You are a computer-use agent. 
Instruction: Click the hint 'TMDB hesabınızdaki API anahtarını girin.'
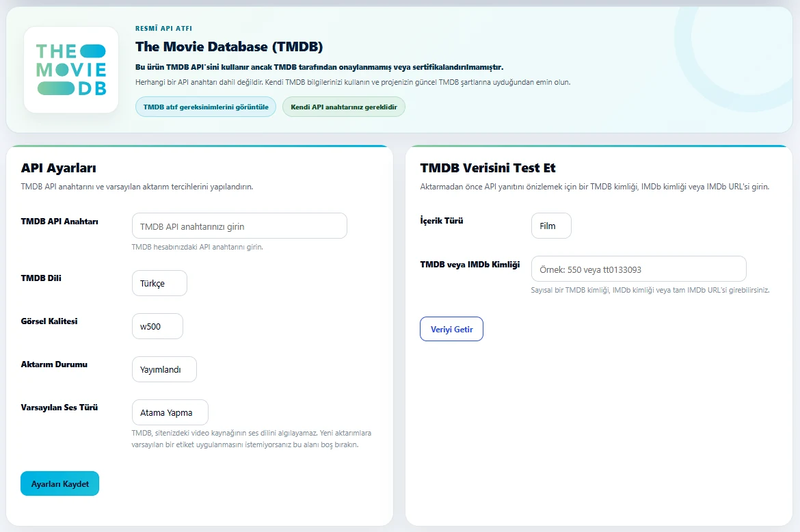click(198, 247)
